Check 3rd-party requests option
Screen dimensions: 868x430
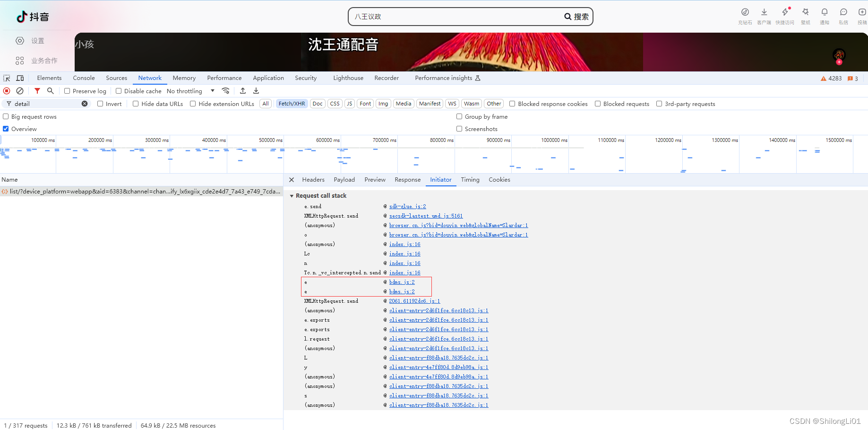[659, 104]
